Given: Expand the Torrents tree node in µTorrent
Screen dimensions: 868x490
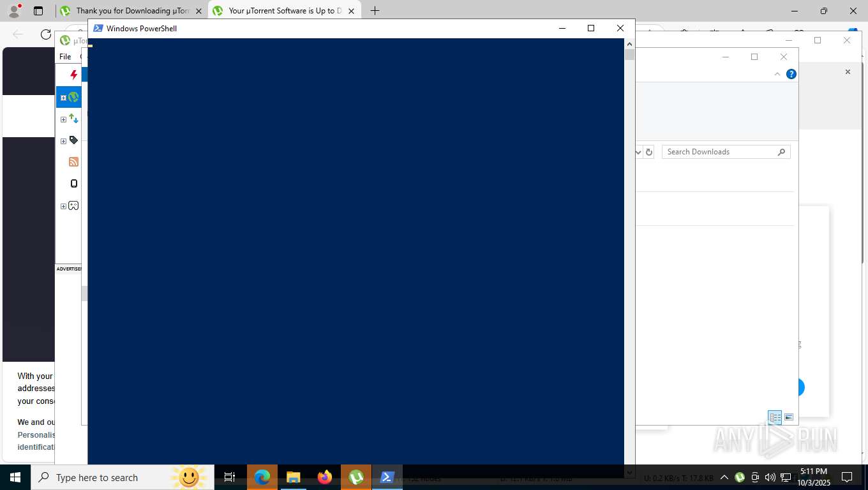Looking at the screenshot, I should pos(63,98).
